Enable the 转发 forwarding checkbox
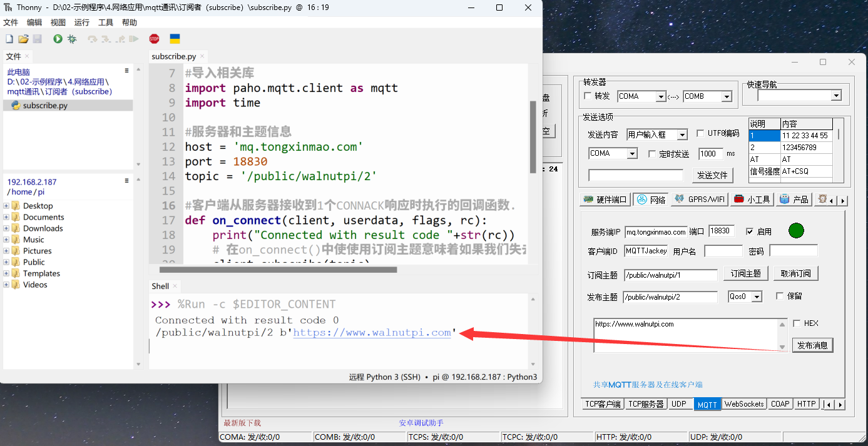 pyautogui.click(x=587, y=96)
